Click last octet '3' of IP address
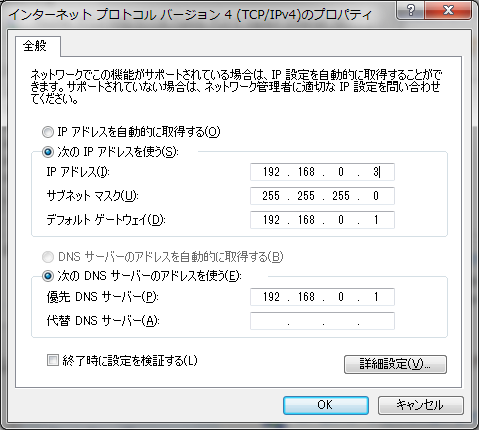This screenshot has width=479, height=430. [376, 172]
